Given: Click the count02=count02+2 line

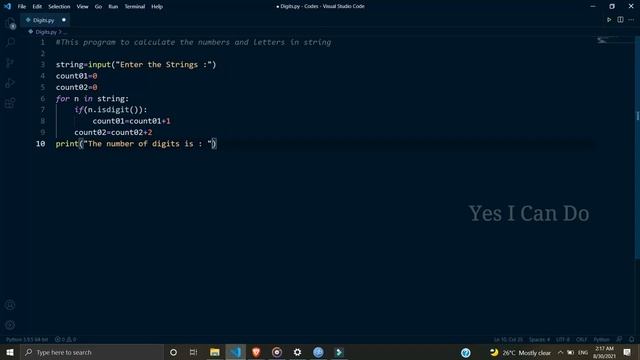Looking at the screenshot, I should click(113, 132).
